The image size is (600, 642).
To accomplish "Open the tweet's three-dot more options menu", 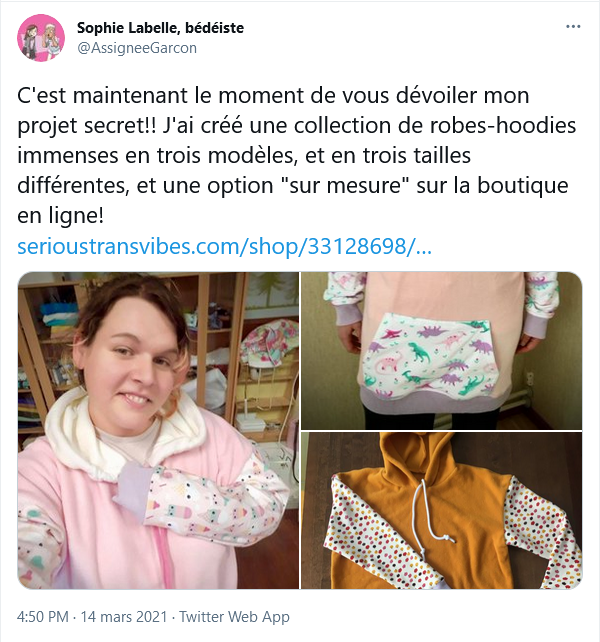I will (573, 27).
